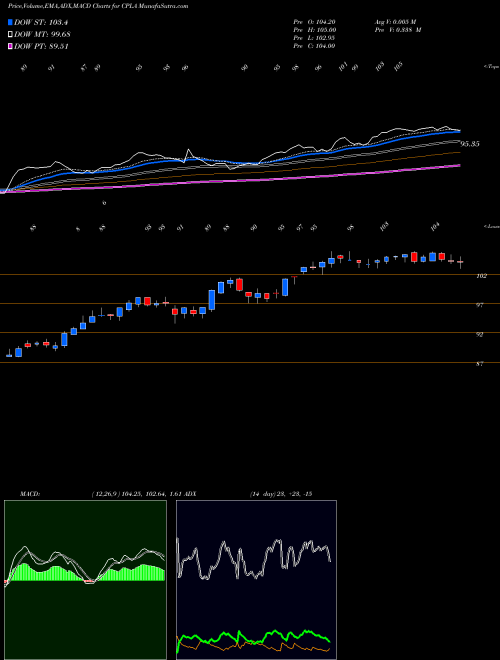500x660 pixels.
Task: Click the white DOW MT legend swatch
Action: click(11, 35)
